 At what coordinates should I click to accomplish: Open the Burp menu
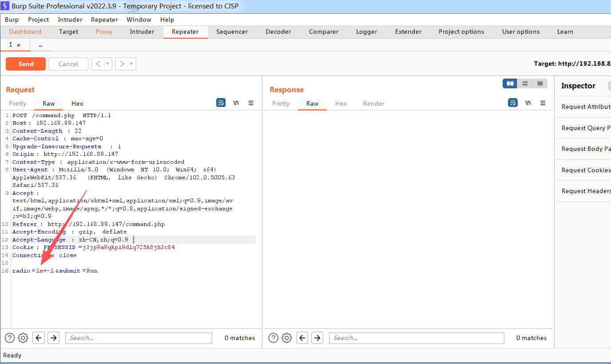(x=12, y=20)
